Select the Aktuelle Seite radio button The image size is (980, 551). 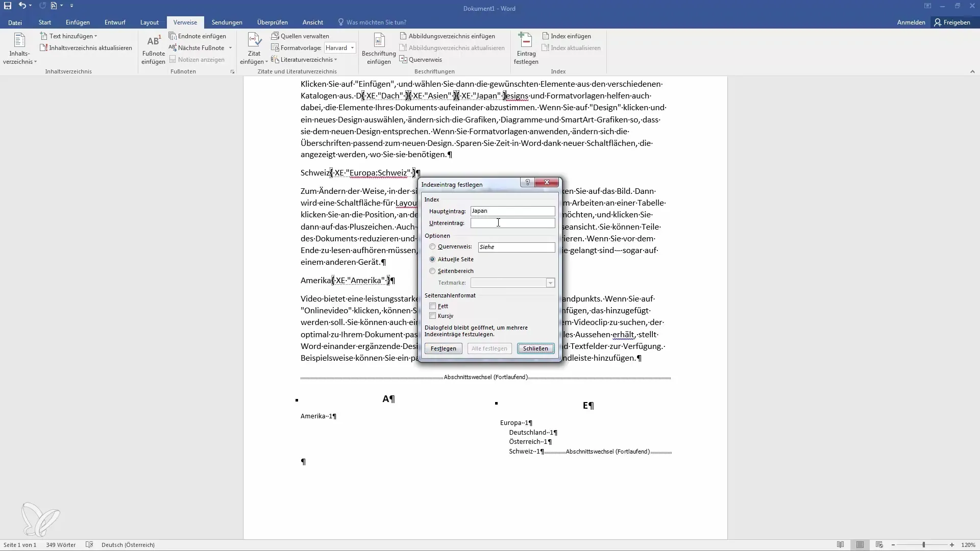[432, 259]
